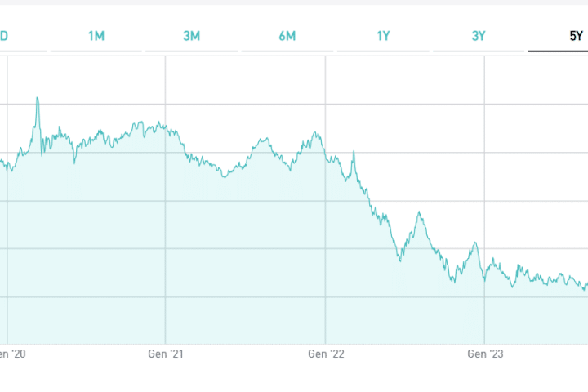Click the local peak just before Gen '23
588x392 pixels.
click(474, 243)
